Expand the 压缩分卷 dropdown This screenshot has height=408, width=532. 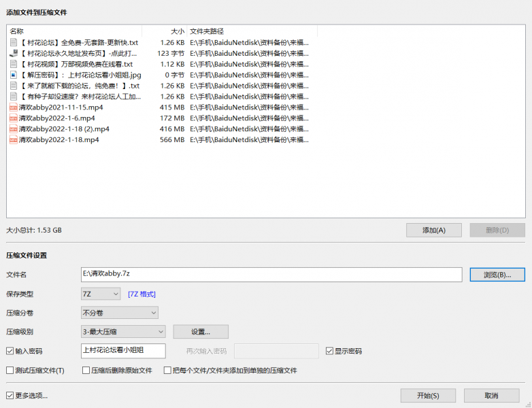point(119,313)
